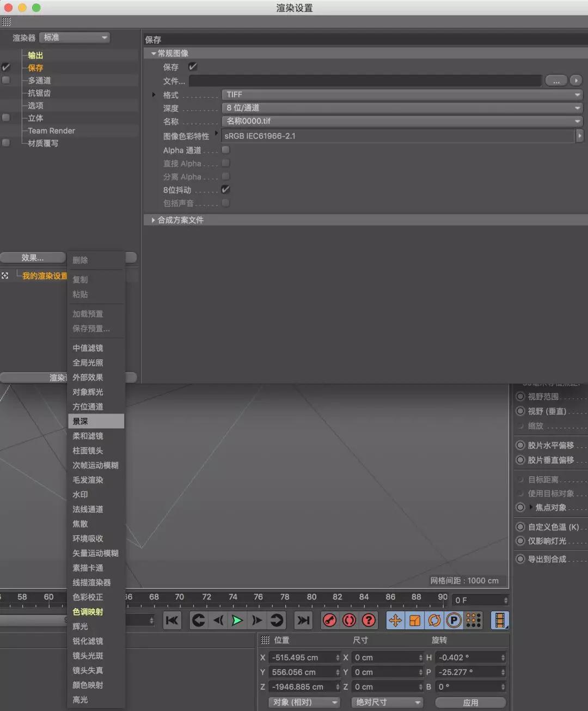The height and width of the screenshot is (711, 588).
Task: Play the animation forward
Action: tap(237, 620)
